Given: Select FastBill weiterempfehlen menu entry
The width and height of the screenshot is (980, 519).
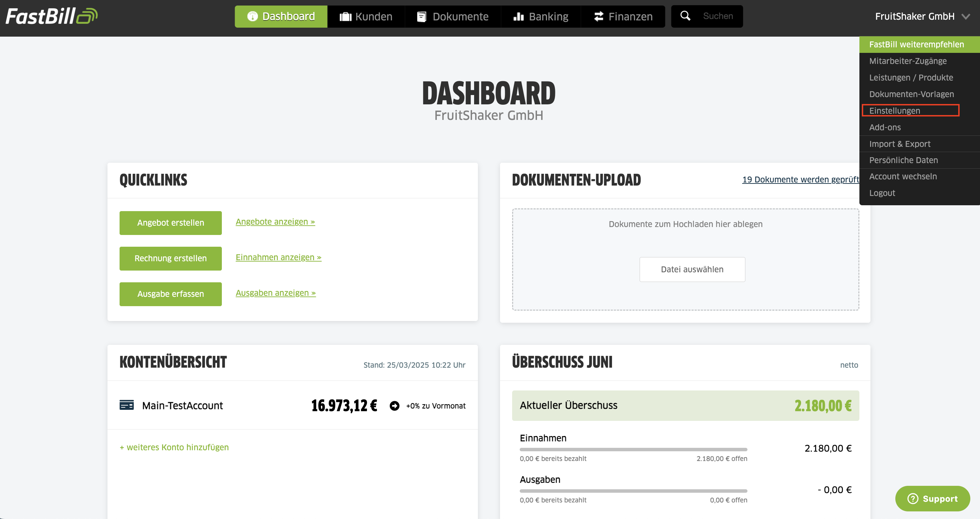Looking at the screenshot, I should tap(919, 45).
